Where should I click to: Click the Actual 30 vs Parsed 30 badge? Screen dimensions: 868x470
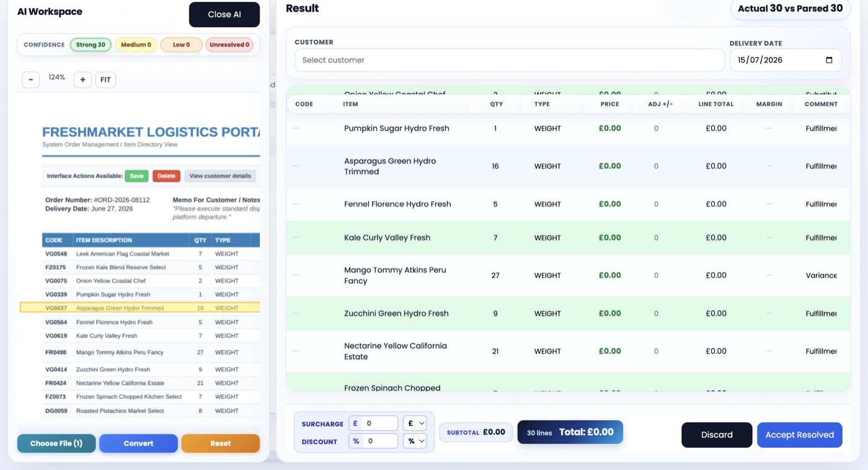[790, 9]
